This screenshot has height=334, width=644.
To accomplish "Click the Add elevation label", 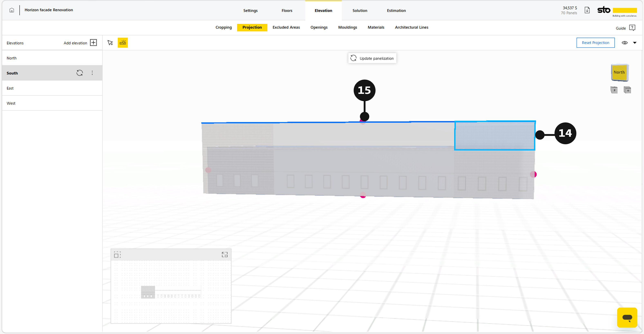I will pyautogui.click(x=75, y=43).
